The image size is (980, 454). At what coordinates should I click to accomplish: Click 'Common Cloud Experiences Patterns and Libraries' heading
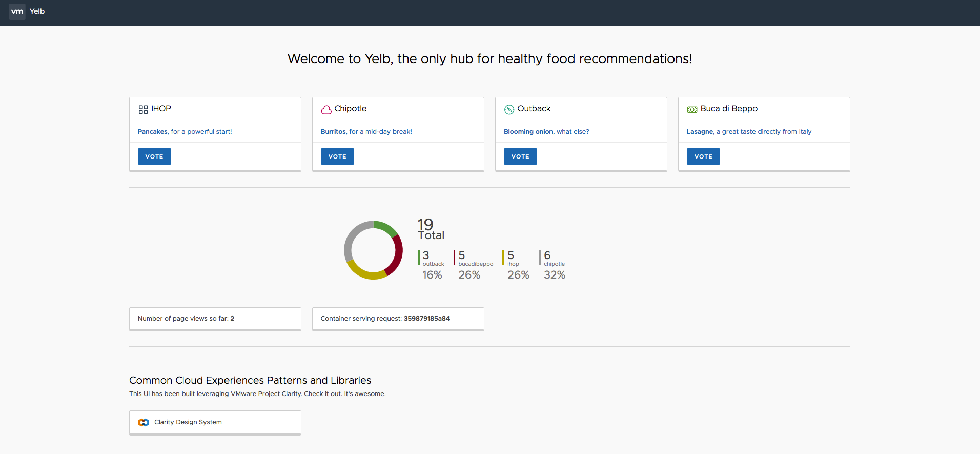point(250,380)
